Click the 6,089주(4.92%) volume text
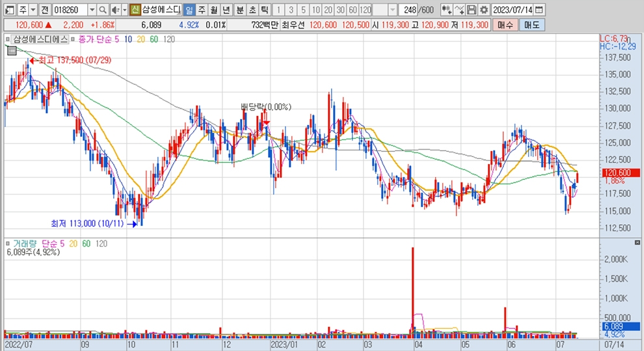The height and width of the screenshot is (351, 644). (x=33, y=252)
